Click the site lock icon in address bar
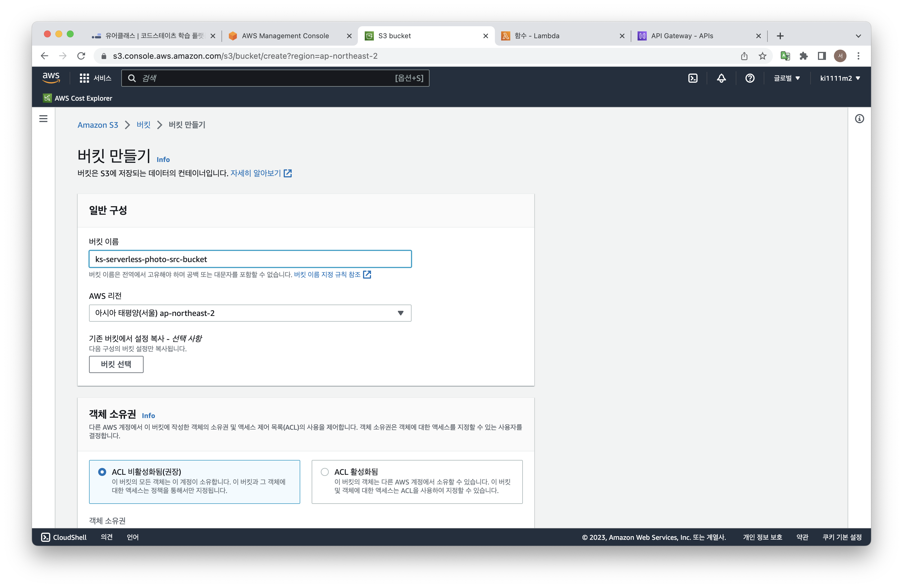This screenshot has width=903, height=588. click(104, 56)
